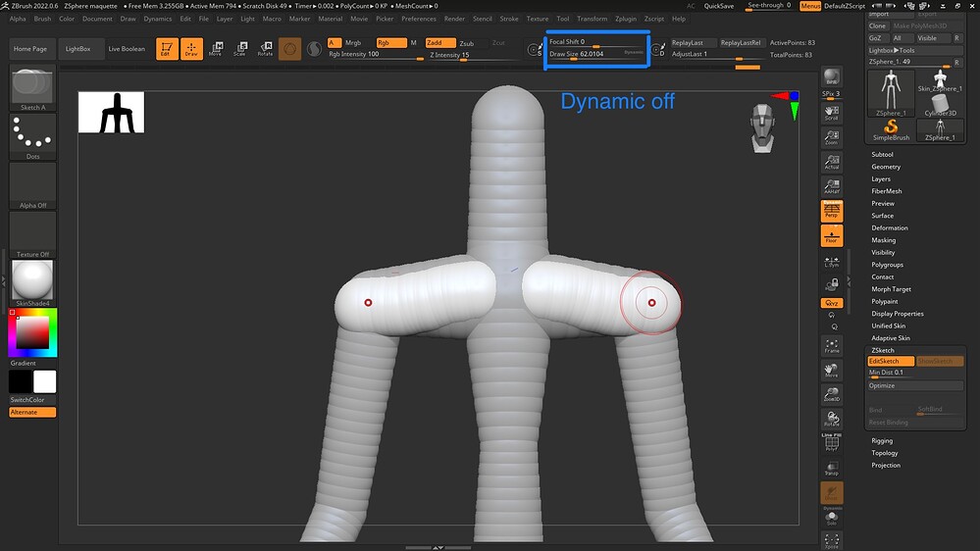Click the Move view icon

(831, 370)
